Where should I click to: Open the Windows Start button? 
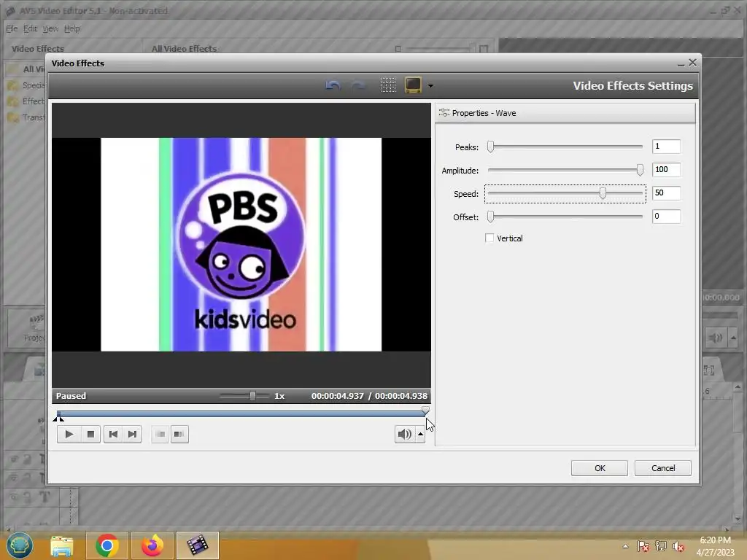pos(20,545)
